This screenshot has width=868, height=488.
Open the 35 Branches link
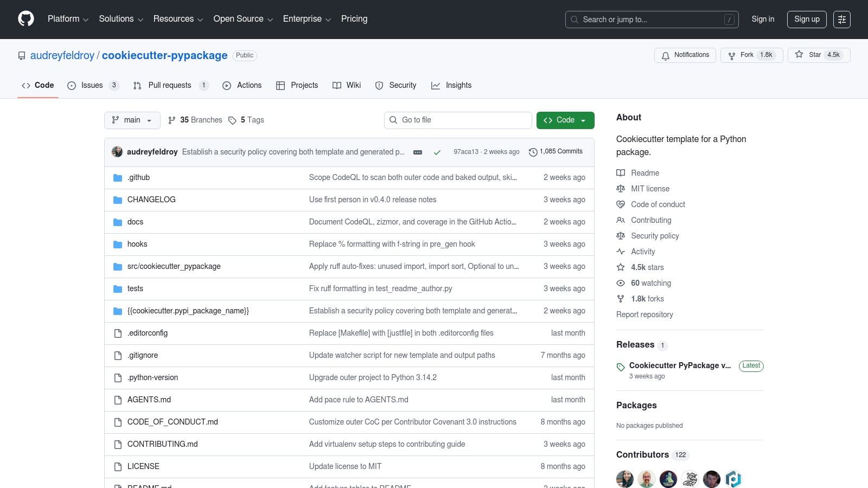pyautogui.click(x=195, y=120)
